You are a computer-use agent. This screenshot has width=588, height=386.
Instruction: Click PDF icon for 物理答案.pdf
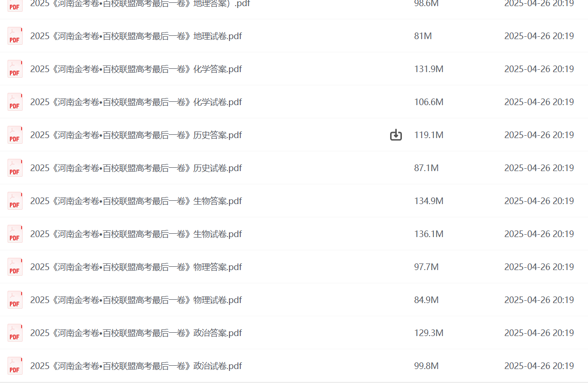point(15,267)
